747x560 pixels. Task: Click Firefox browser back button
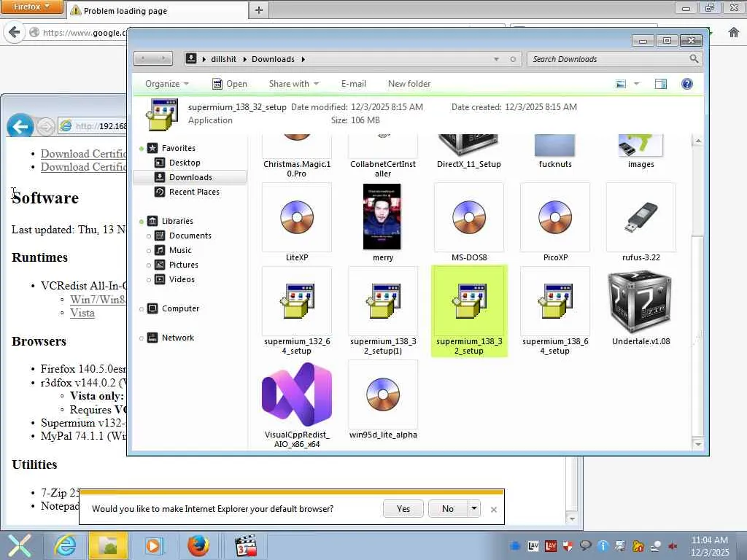click(14, 32)
